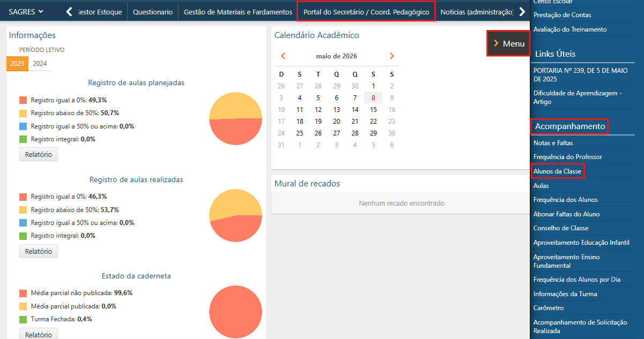This screenshot has width=644, height=339.
Task: Select May 15 in the calendar
Action: pos(373,110)
